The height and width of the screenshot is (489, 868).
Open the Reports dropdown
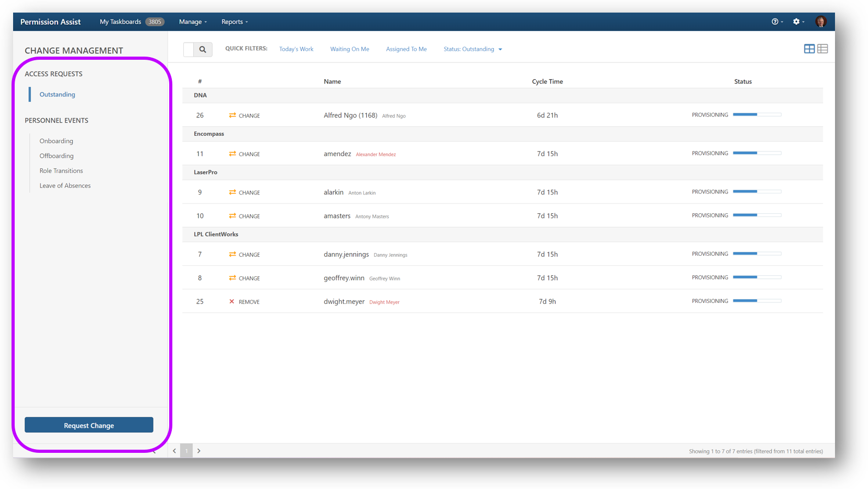tap(234, 21)
